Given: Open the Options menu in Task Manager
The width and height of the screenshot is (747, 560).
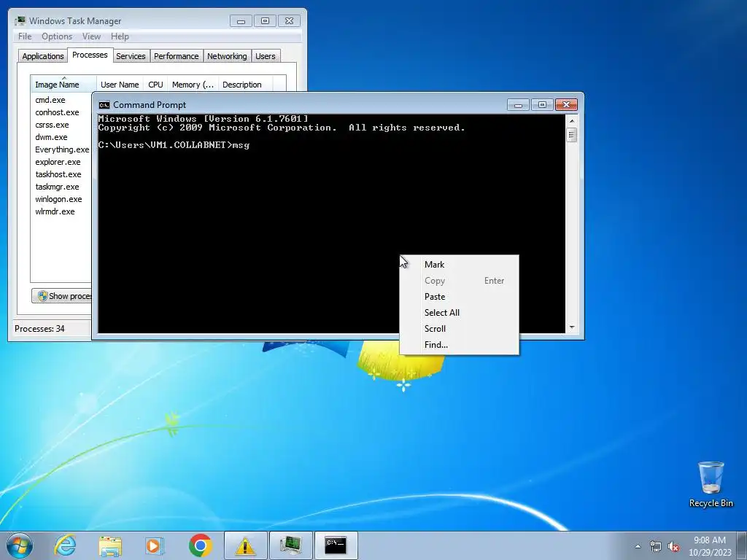Looking at the screenshot, I should click(57, 36).
